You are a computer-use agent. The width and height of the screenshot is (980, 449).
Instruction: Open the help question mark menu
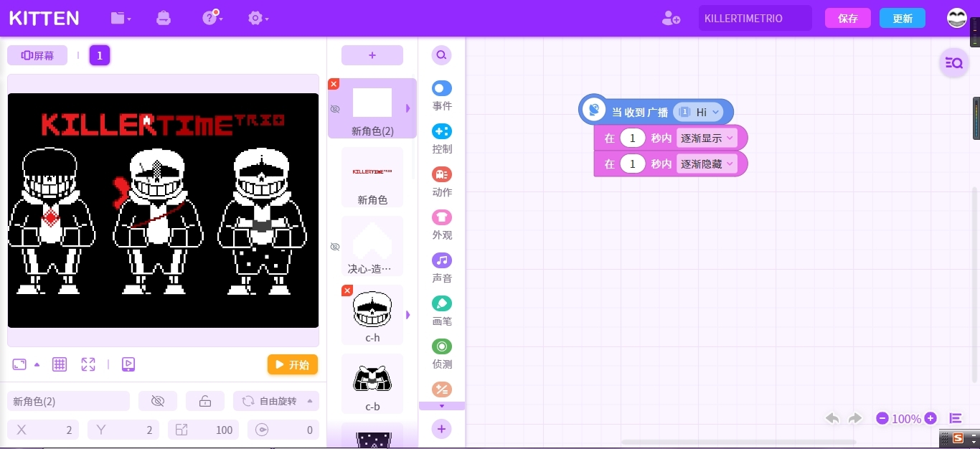(x=212, y=18)
